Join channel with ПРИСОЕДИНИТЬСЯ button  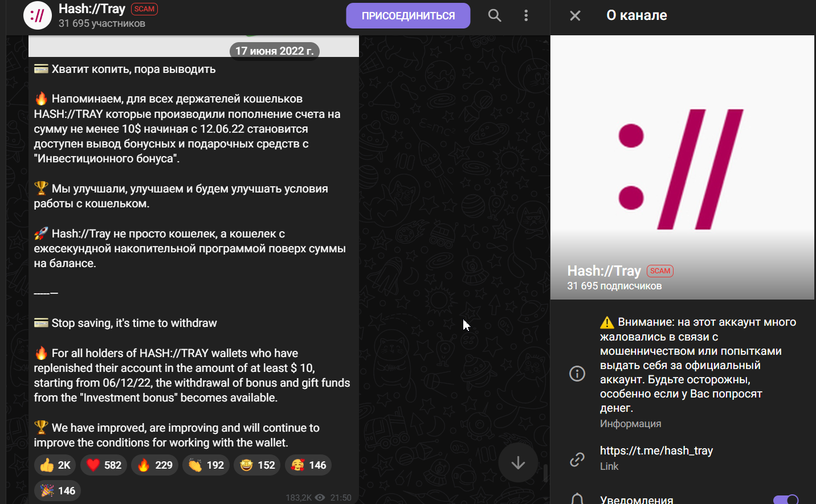[x=408, y=15]
